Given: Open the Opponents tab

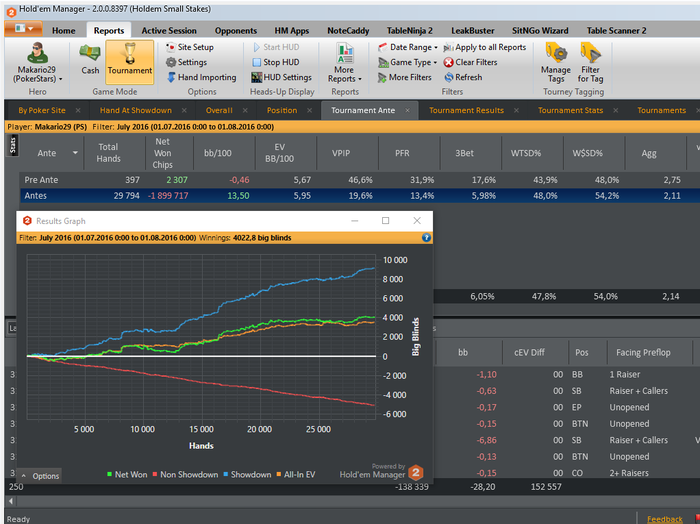Looking at the screenshot, I should pos(236,30).
